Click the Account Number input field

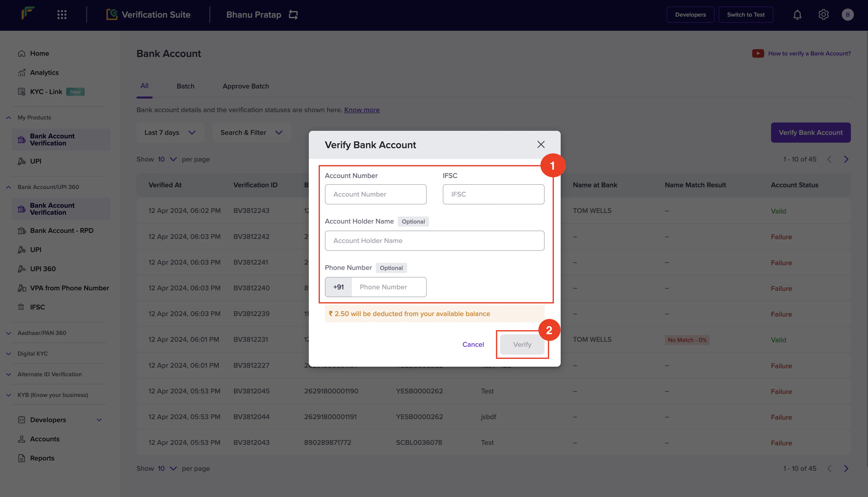tap(376, 194)
